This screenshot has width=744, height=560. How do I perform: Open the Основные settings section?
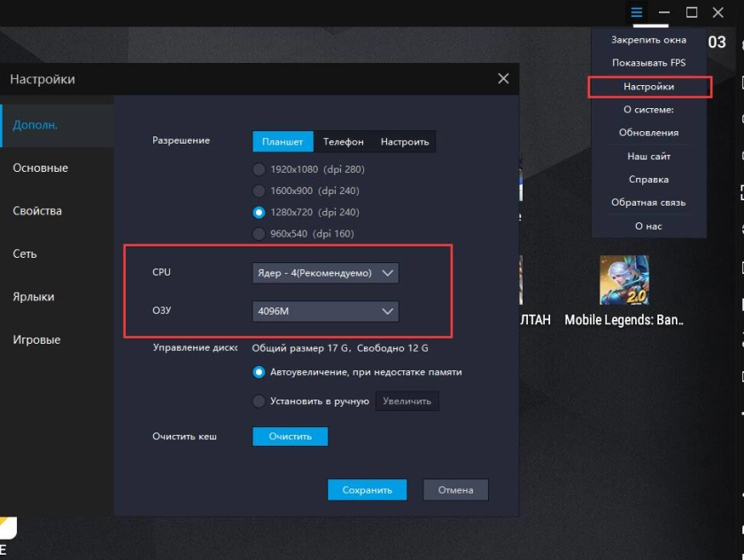pyautogui.click(x=40, y=168)
